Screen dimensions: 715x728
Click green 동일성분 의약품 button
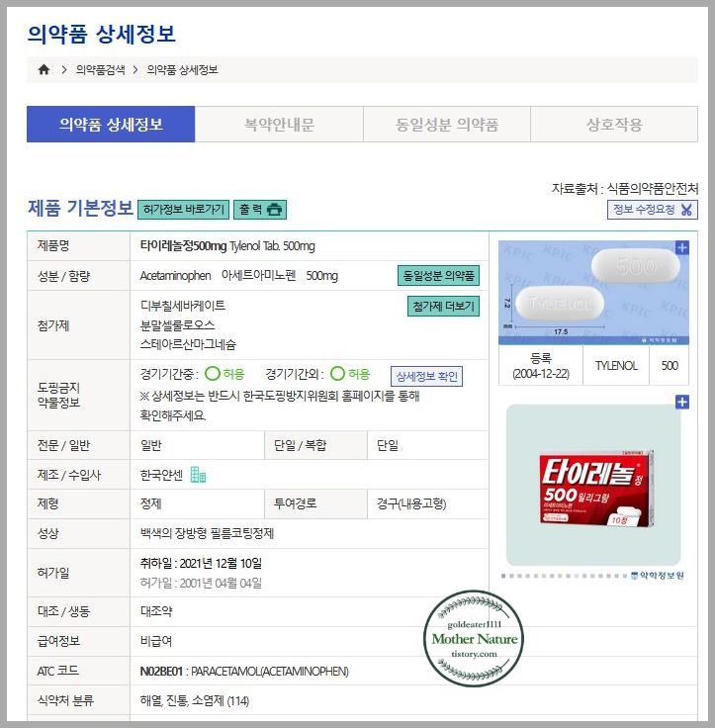point(439,276)
